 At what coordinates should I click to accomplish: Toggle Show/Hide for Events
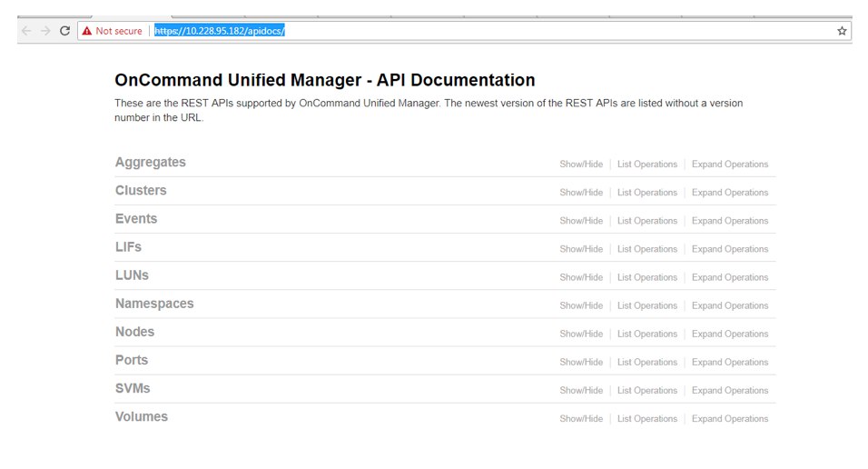pos(581,221)
